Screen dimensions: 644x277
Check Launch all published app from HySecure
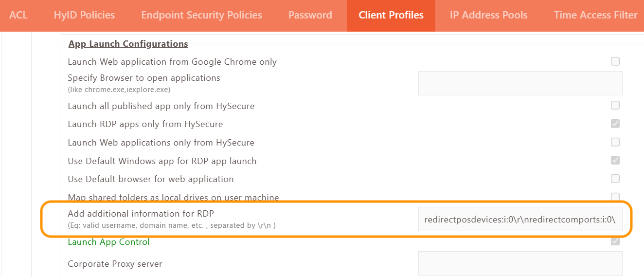[615, 105]
